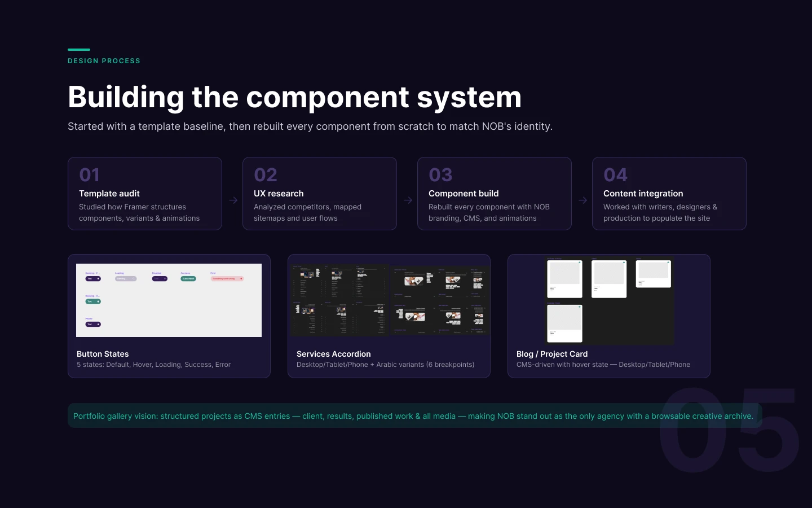The width and height of the screenshot is (812, 508).
Task: Click the "Analyzed competitors, mapped" description text
Action: pos(307,213)
